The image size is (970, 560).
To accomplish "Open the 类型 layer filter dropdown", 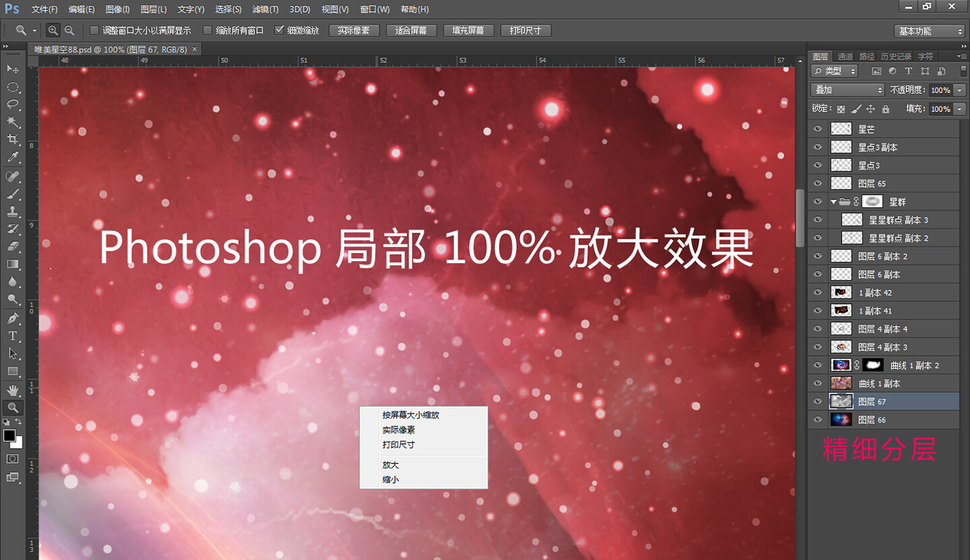I will pyautogui.click(x=834, y=71).
